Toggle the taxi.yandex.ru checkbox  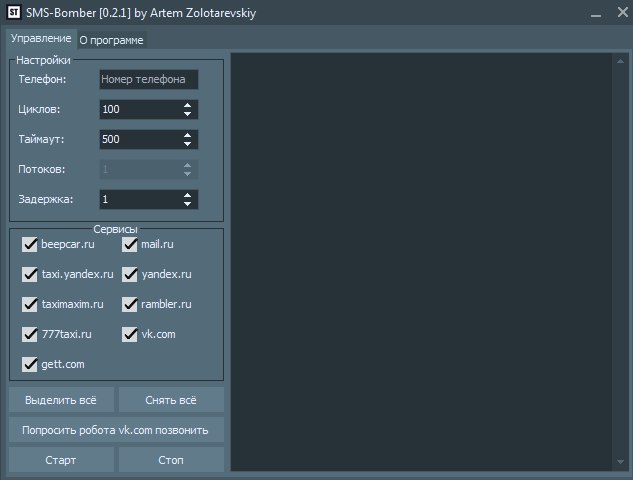[30, 274]
